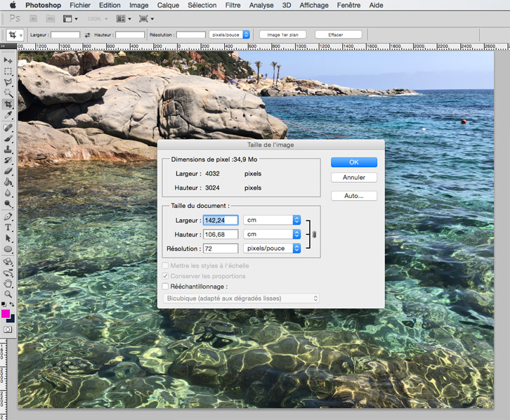The width and height of the screenshot is (510, 420).
Task: Toggle the Conserver les proportions checkbox
Action: [x=166, y=276]
